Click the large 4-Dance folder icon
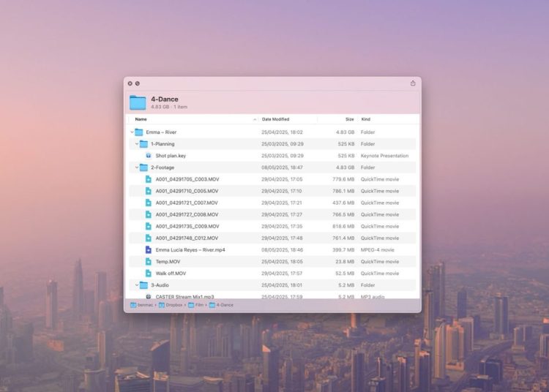 tap(138, 102)
